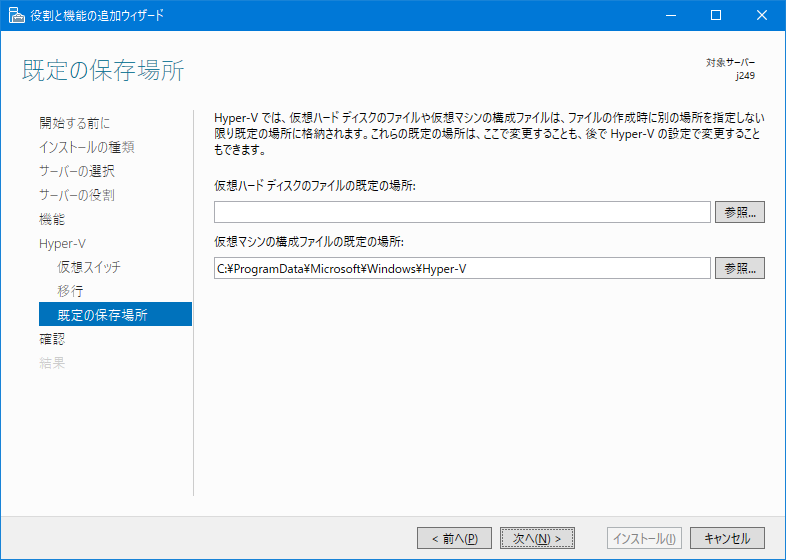This screenshot has height=560, width=786.
Task: Navigate to the 確認 step
Action: click(52, 339)
